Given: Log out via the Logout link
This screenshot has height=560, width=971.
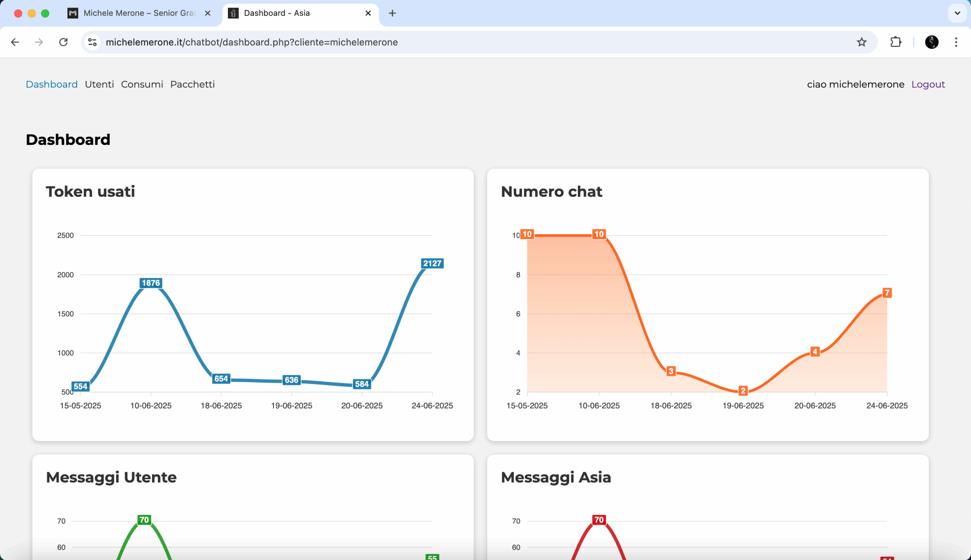Looking at the screenshot, I should pyautogui.click(x=928, y=84).
